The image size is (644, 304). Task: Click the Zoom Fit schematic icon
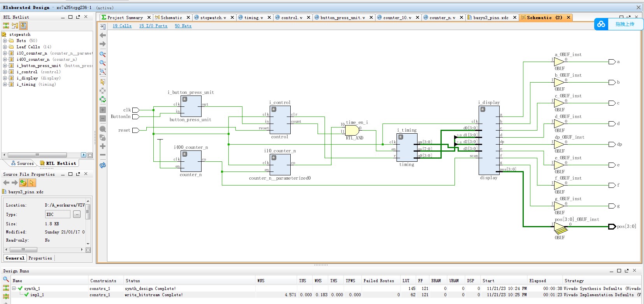[x=103, y=72]
